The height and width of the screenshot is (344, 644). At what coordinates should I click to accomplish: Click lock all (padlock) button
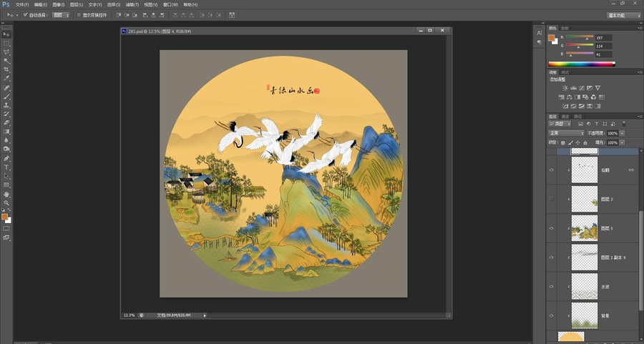click(x=585, y=142)
